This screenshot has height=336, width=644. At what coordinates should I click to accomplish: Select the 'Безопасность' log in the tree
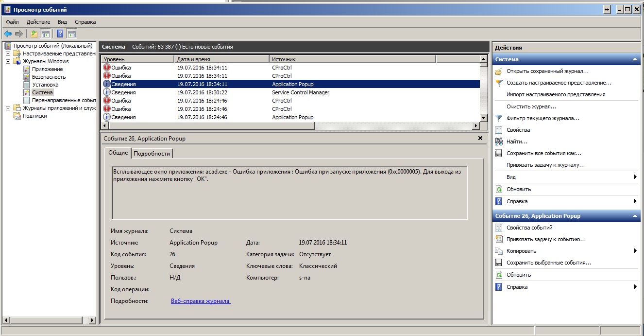coord(49,77)
